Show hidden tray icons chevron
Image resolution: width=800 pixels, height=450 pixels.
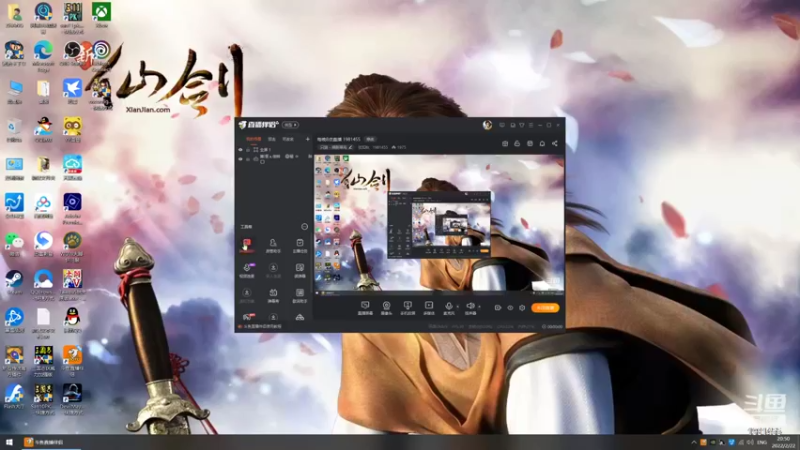[694, 442]
